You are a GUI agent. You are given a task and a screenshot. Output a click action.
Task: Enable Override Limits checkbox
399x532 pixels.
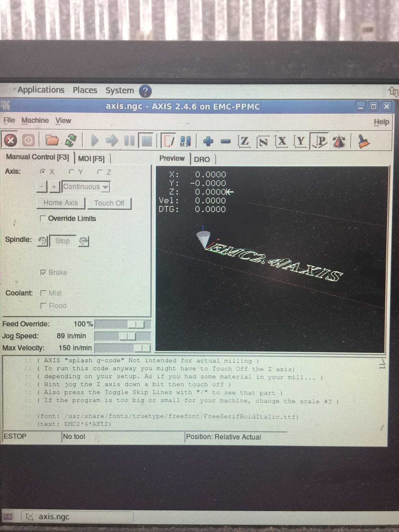(42, 218)
